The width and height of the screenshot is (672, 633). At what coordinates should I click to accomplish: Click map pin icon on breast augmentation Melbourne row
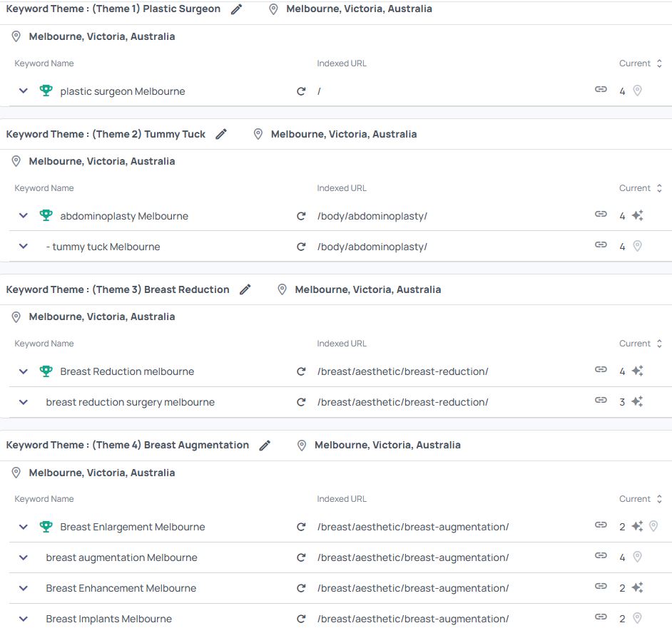[638, 557]
